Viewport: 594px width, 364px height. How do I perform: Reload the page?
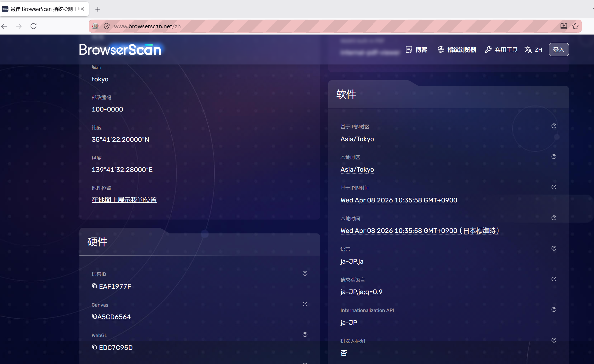[33, 26]
